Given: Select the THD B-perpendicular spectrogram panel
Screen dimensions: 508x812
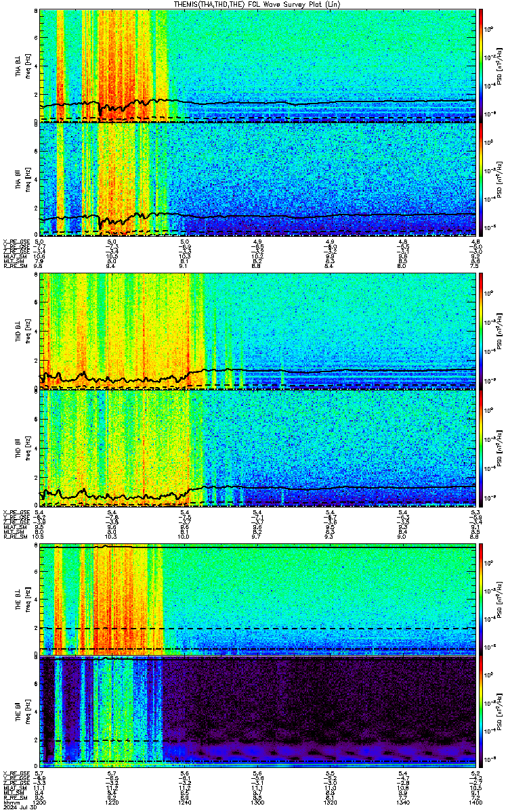Looking at the screenshot, I should pos(257,331).
